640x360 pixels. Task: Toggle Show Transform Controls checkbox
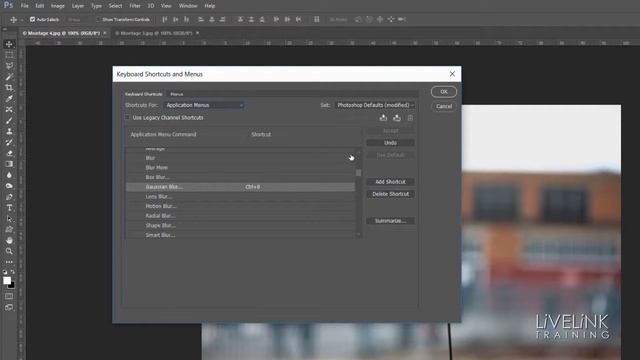98,19
